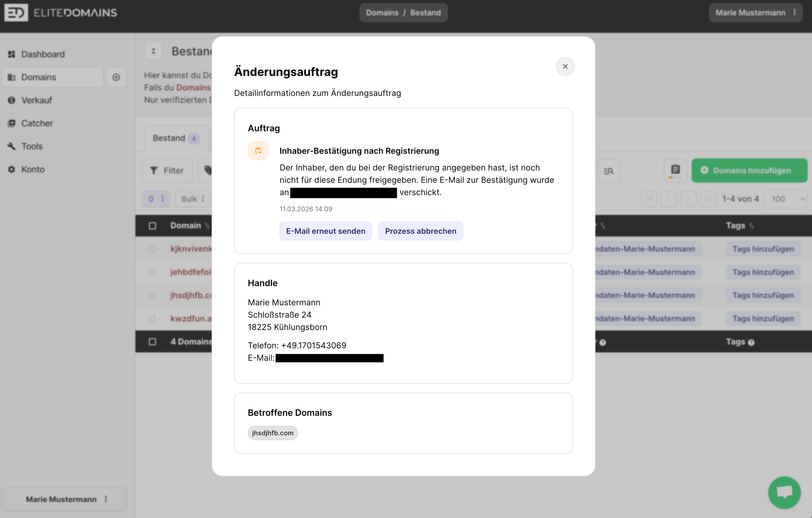The image size is (812, 518).
Task: Open the EliteDomains logo home
Action: click(x=61, y=13)
